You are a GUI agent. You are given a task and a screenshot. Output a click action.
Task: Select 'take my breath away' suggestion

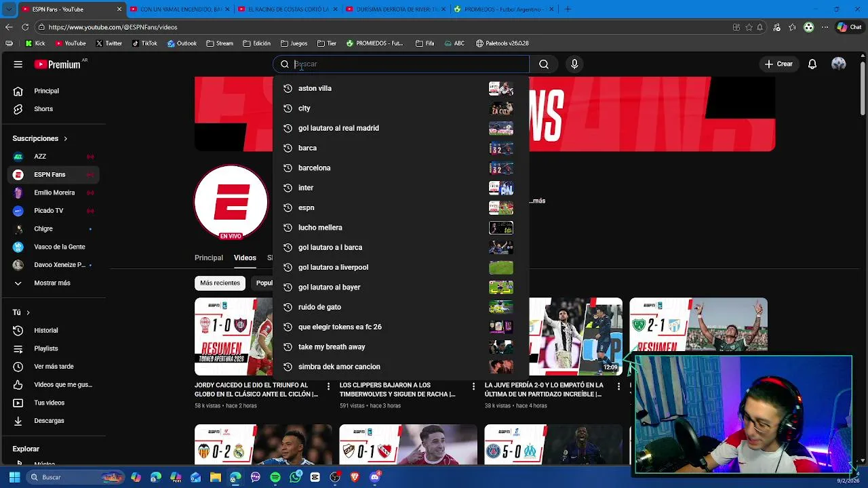click(401, 347)
